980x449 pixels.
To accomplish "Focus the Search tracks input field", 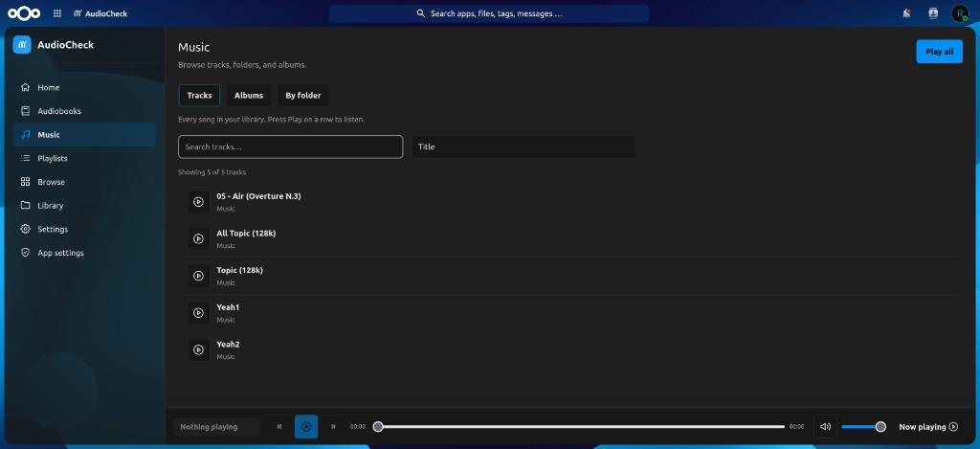I will pyautogui.click(x=291, y=147).
